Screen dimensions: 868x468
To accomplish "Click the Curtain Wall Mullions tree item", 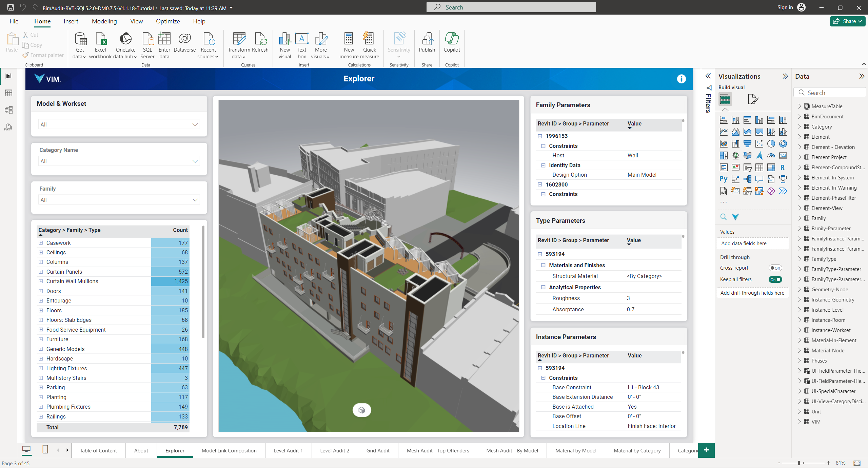I will click(x=72, y=281).
